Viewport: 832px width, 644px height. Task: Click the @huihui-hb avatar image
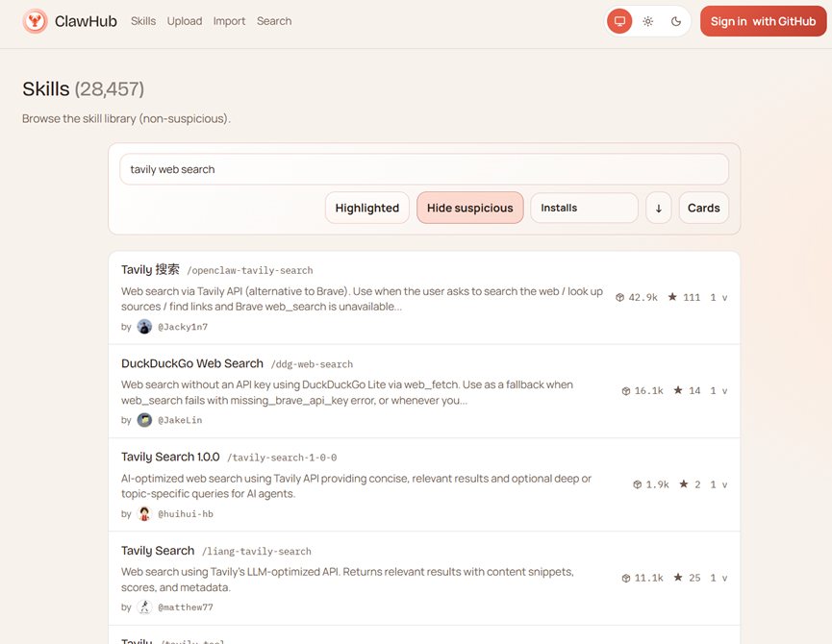coord(144,513)
